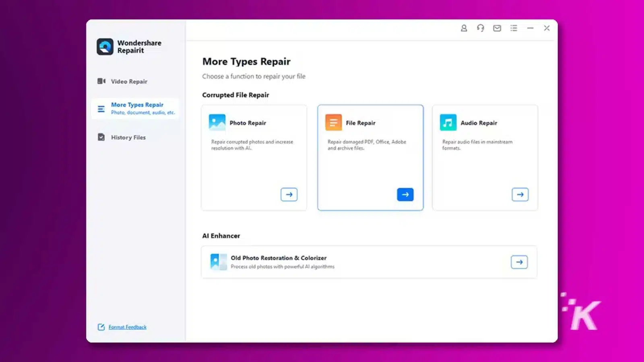The width and height of the screenshot is (644, 362).
Task: Click the More Types Repair list icon
Action: coord(101,109)
